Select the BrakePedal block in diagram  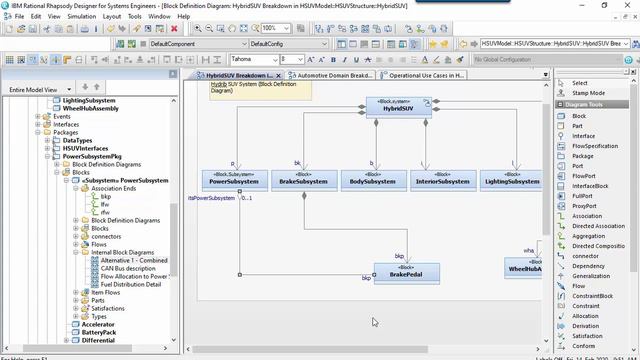(x=407, y=273)
